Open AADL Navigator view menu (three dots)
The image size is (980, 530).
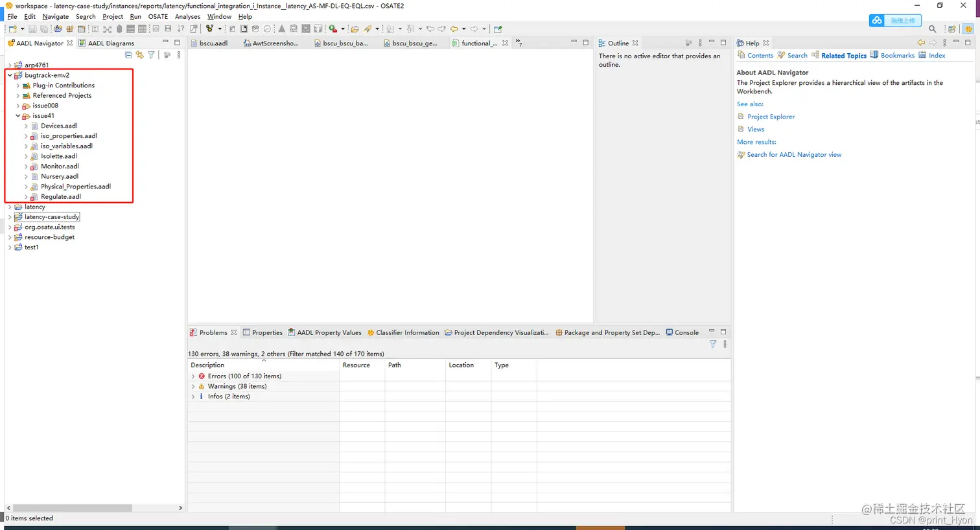[x=179, y=55]
